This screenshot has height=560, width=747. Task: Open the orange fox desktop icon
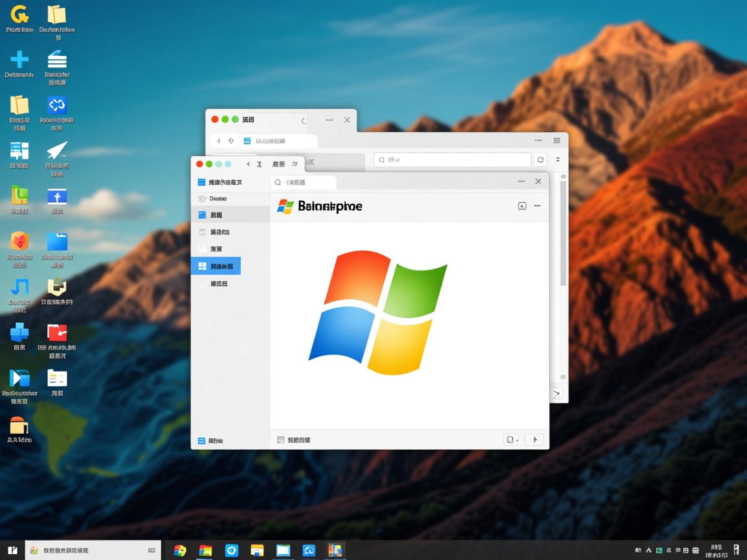click(x=19, y=242)
